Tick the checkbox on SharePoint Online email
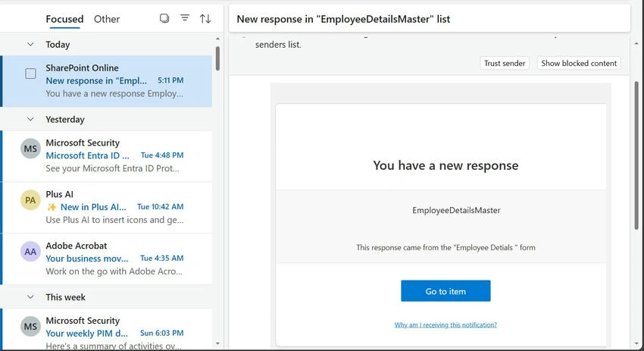 30,74
